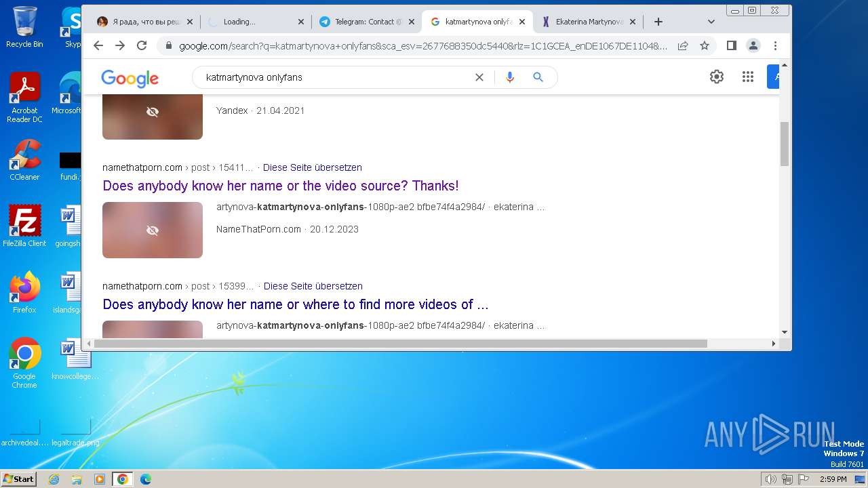The image size is (868, 488).
Task: Click the taskbar clock showing 2:59 PM
Action: point(833,479)
